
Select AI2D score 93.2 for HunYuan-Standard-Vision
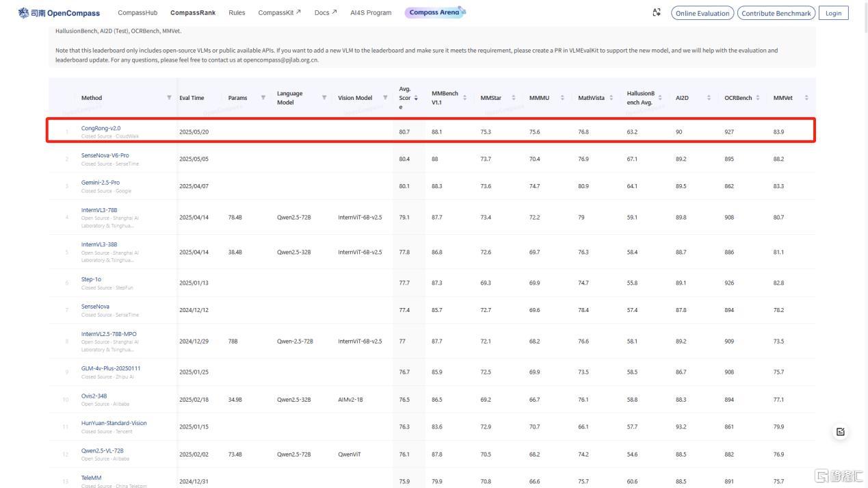pyautogui.click(x=681, y=426)
